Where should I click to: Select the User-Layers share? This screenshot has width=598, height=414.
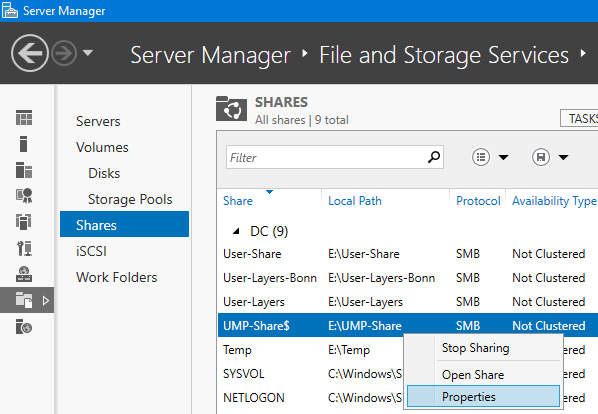point(408,302)
